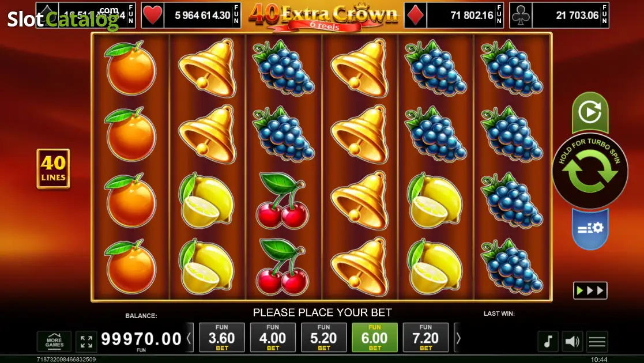
Task: Select the 5.20 bet option
Action: point(323,338)
